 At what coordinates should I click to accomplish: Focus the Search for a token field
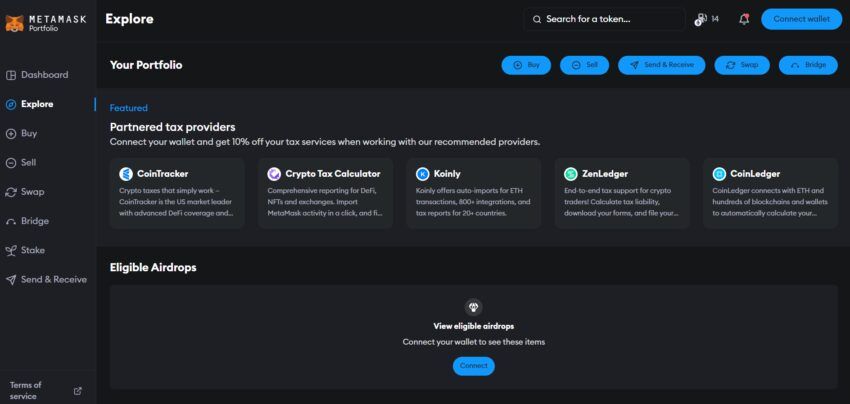coord(605,19)
